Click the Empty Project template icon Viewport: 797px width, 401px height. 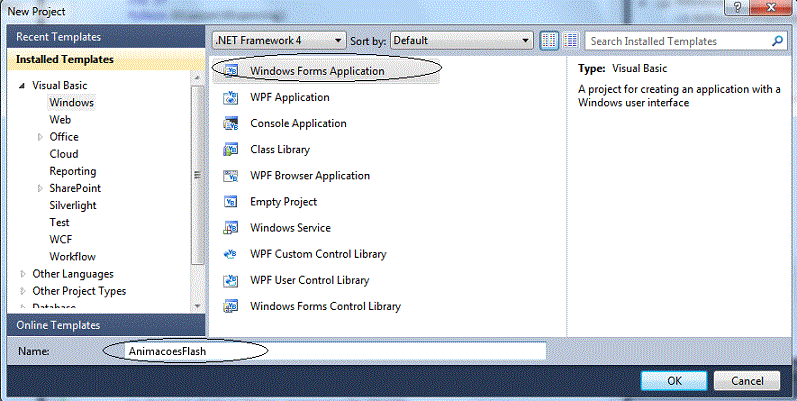point(231,202)
